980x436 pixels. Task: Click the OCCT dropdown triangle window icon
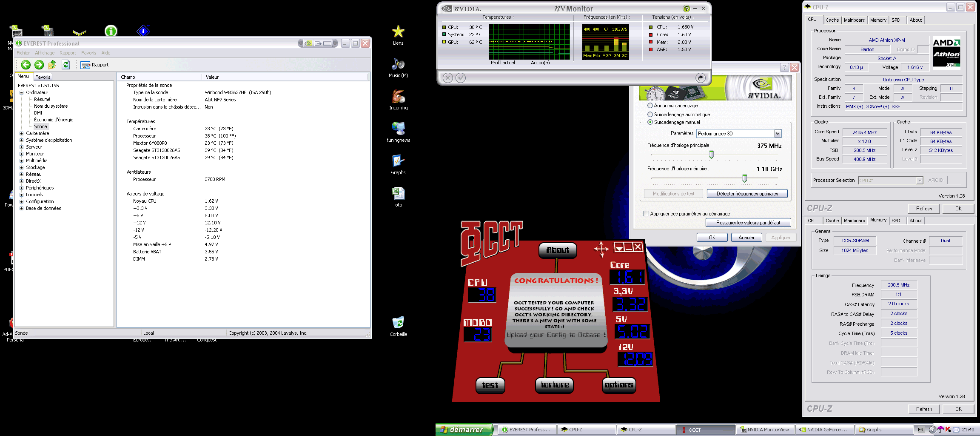point(619,247)
